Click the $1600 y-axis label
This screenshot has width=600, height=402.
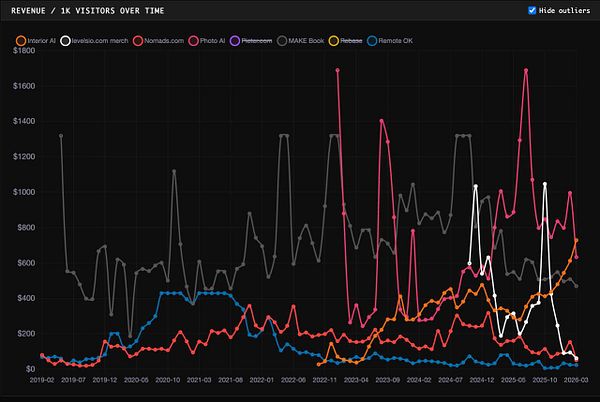[24, 86]
